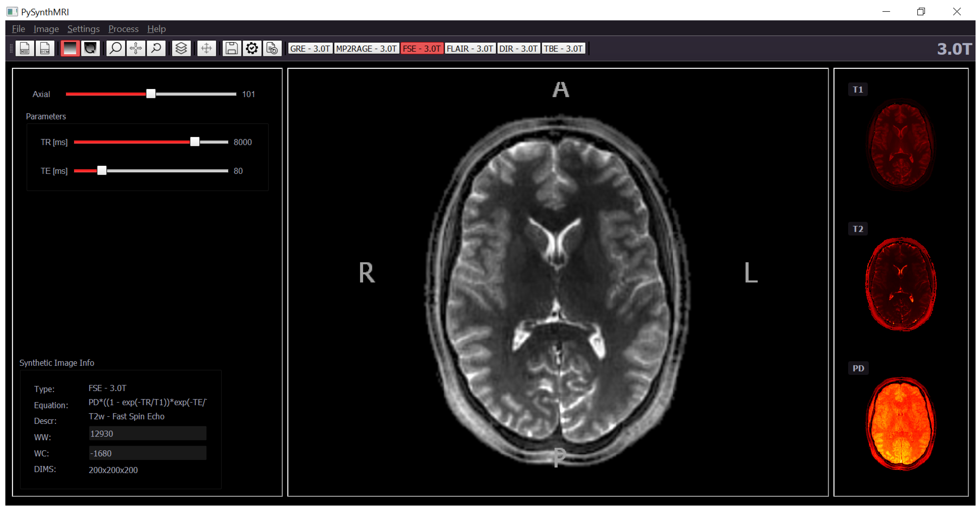Screen dimensions: 980x510
Task: Click the T2 label above second thumbnail
Action: (x=857, y=229)
